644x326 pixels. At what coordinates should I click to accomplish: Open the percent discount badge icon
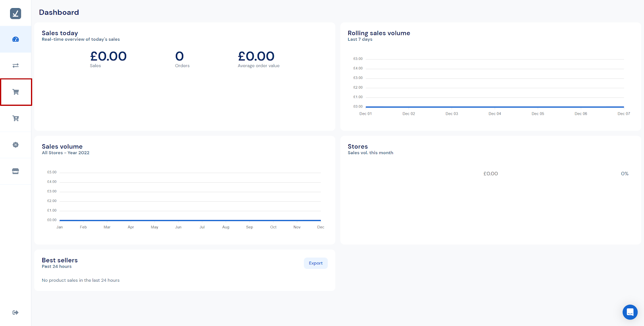[16, 145]
